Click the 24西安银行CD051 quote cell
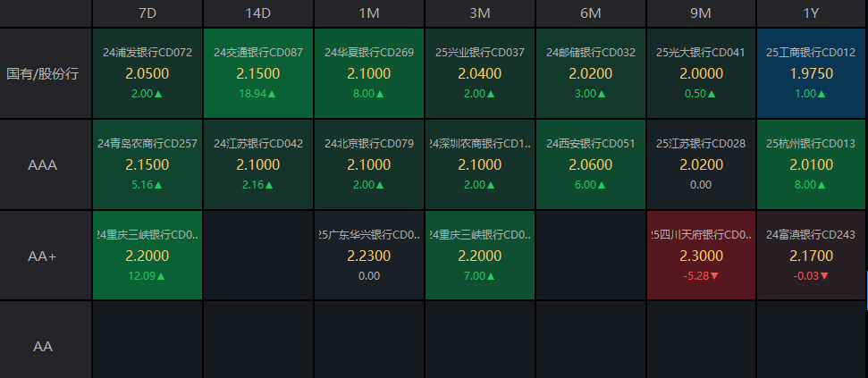Screen dimensions: 868x378 pos(591,164)
